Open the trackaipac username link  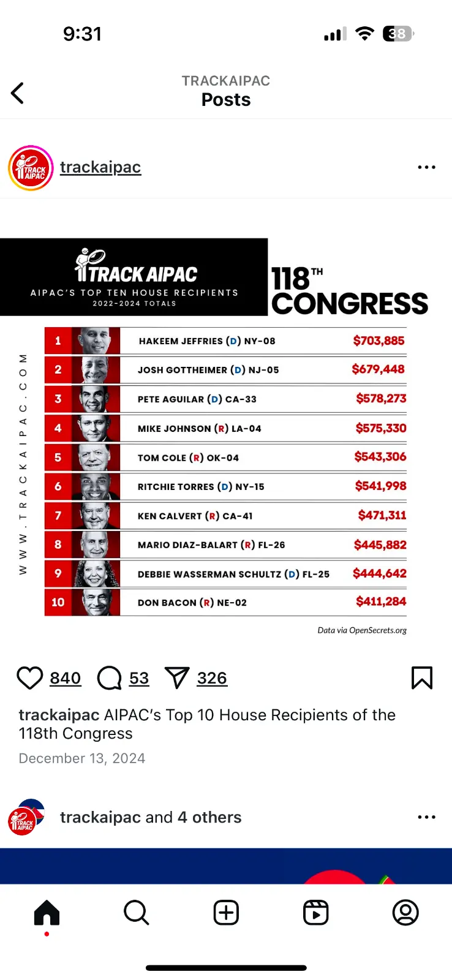[x=100, y=167]
